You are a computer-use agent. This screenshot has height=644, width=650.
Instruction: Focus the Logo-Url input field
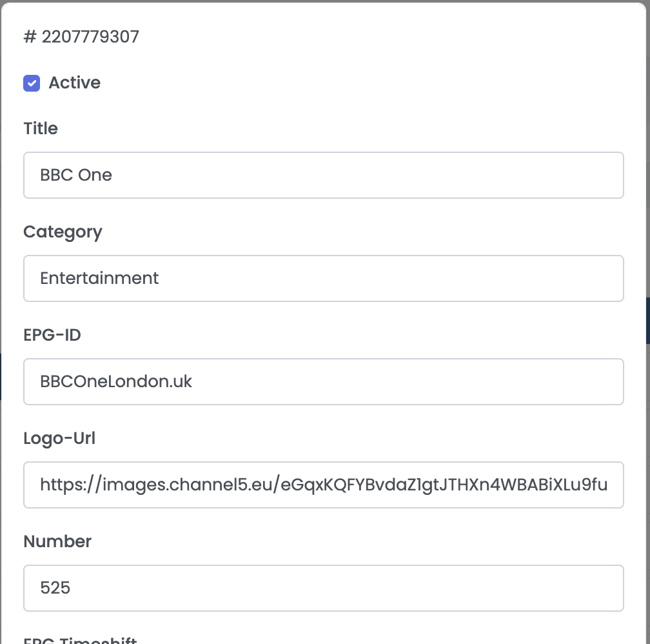click(322, 485)
